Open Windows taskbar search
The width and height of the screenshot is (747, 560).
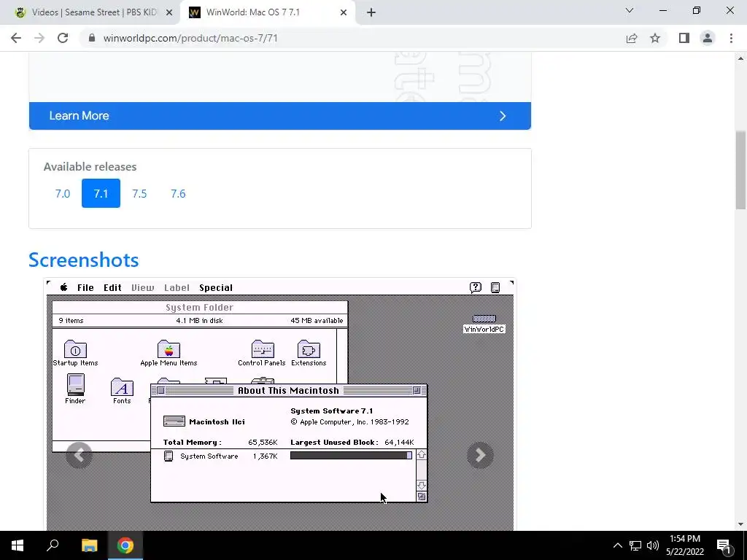(53, 545)
